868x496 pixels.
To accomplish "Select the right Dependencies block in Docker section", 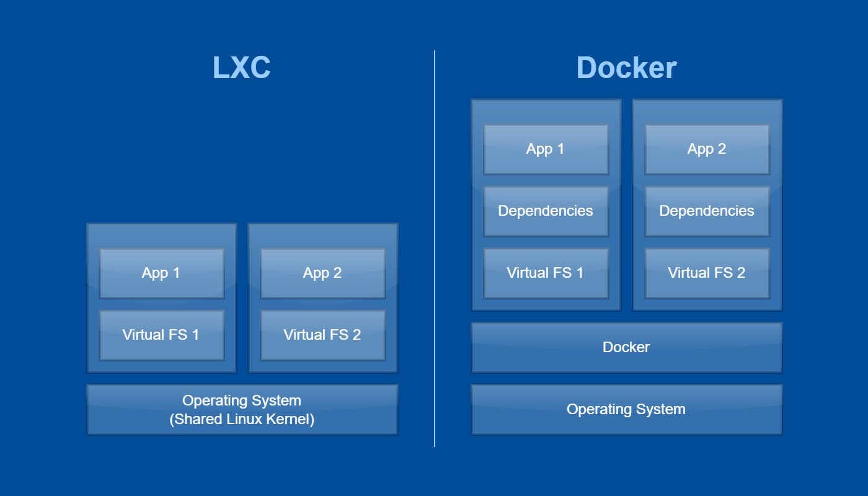I will [707, 211].
